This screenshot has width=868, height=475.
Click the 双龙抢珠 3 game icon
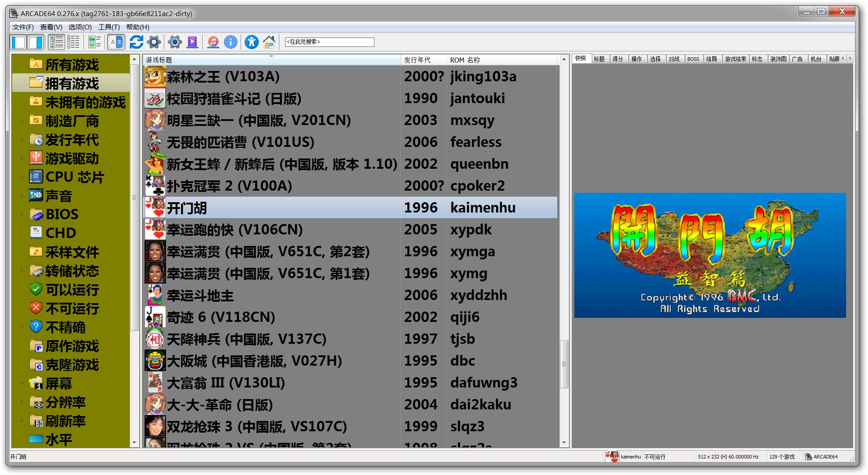[155, 426]
